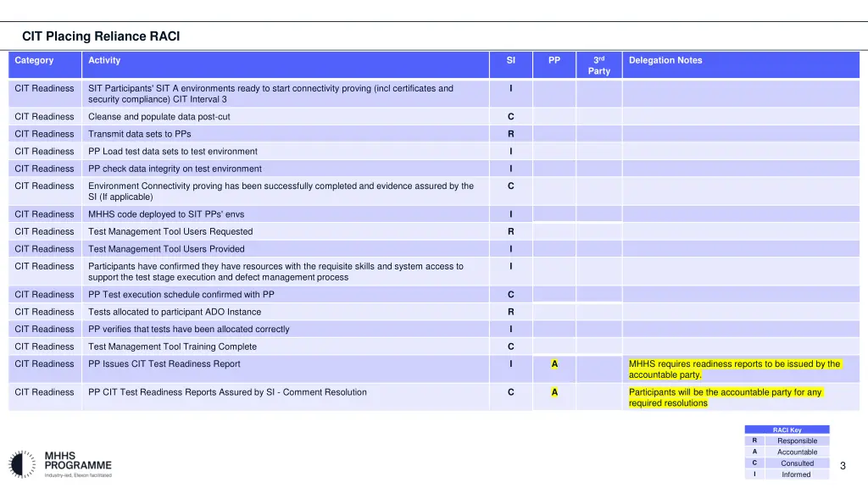Click the 'Test Management Tool Users Requested' activity
The image size is (868, 488).
pyautogui.click(x=170, y=231)
